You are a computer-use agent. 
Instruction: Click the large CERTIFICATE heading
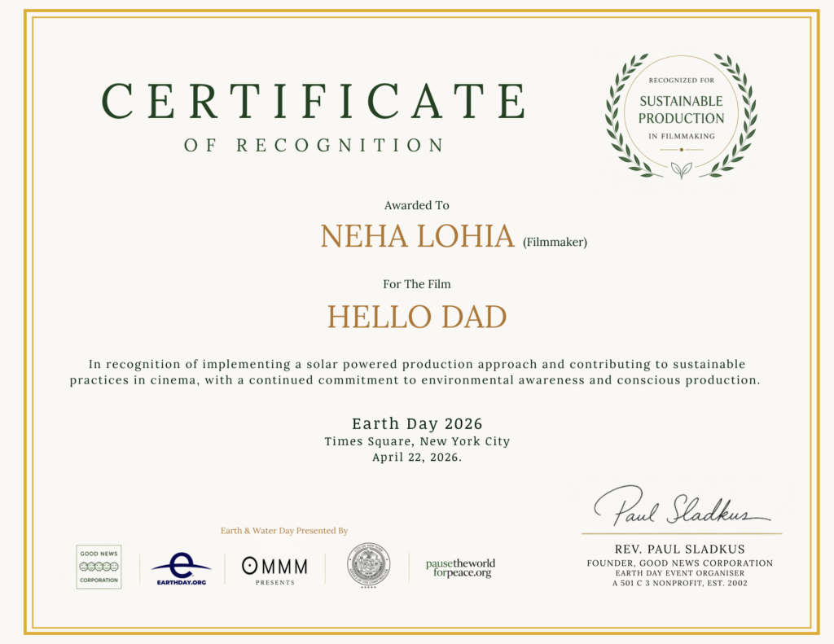click(x=314, y=102)
